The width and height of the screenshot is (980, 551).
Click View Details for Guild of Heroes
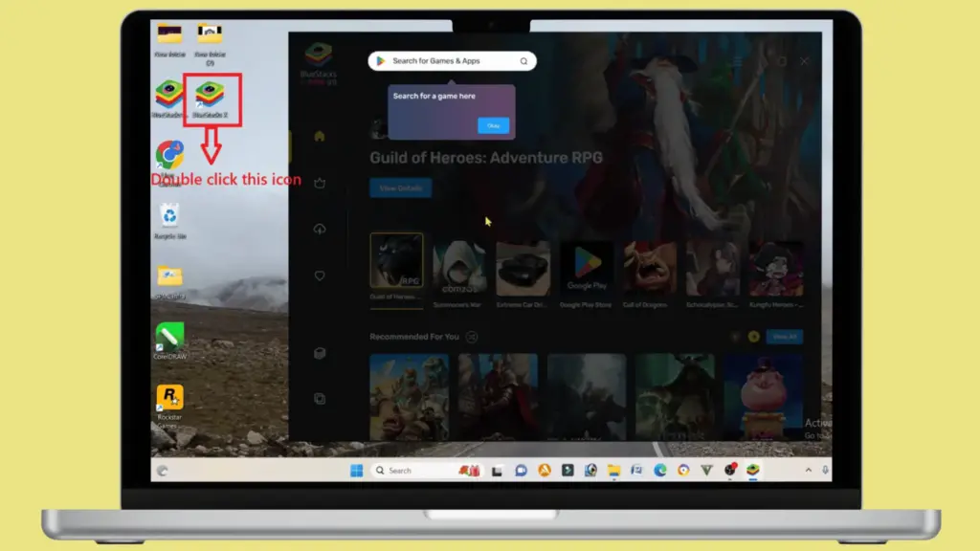point(401,188)
